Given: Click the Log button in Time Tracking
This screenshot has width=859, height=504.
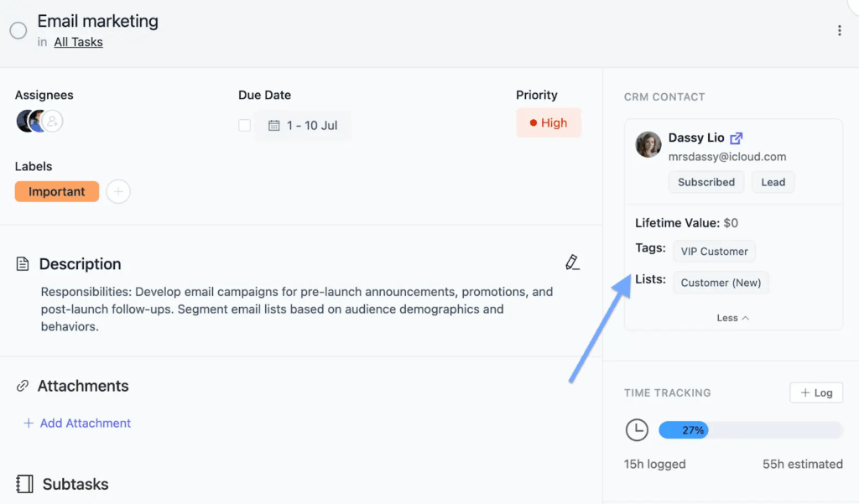Looking at the screenshot, I should (x=815, y=392).
